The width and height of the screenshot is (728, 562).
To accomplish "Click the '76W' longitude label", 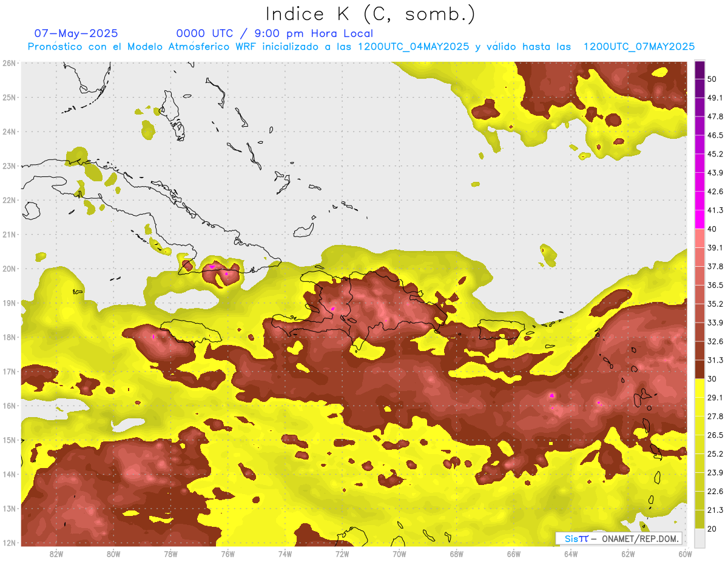I will 227,554.
